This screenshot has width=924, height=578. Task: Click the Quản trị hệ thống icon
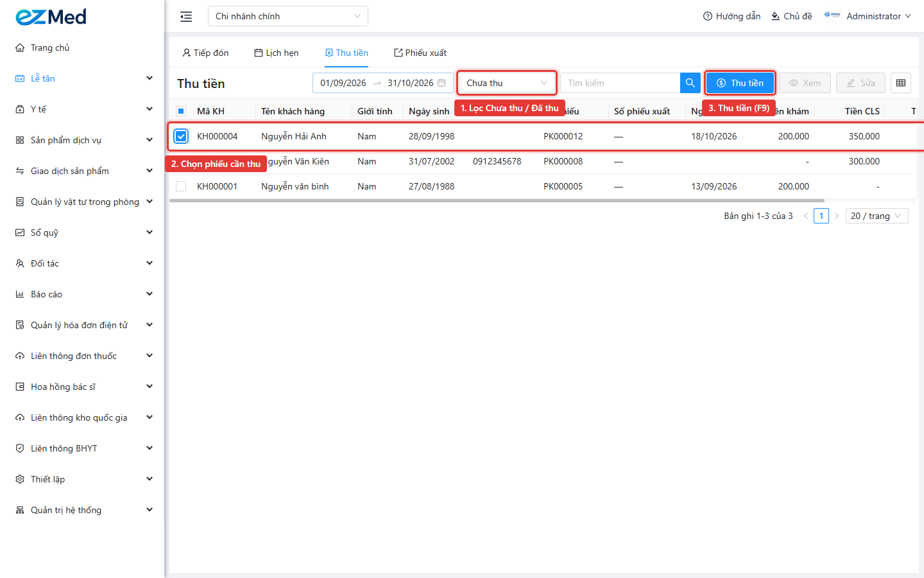tap(20, 510)
